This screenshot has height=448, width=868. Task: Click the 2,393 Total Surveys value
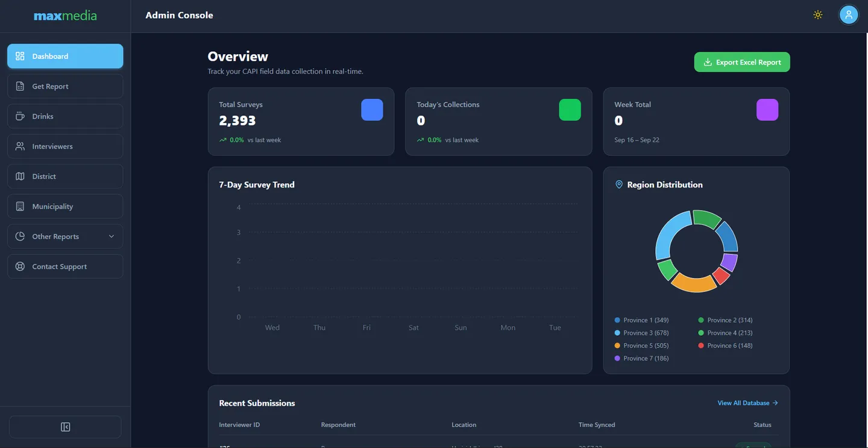coord(237,121)
